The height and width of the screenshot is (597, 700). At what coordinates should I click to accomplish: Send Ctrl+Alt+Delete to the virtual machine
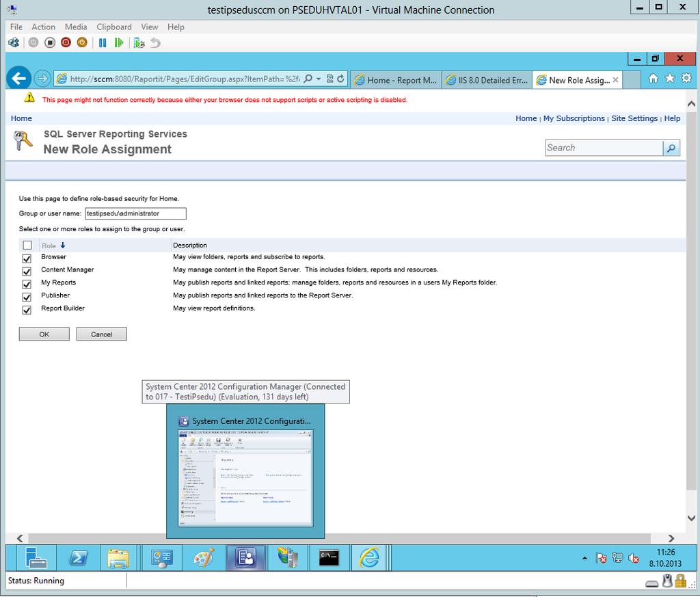pyautogui.click(x=14, y=43)
